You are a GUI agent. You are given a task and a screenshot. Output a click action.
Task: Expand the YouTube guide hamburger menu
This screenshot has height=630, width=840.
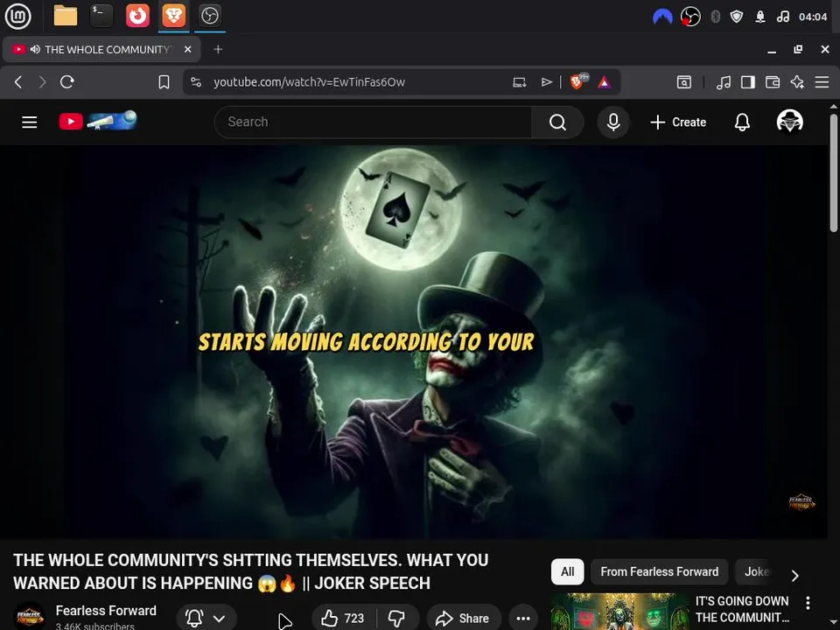point(30,122)
